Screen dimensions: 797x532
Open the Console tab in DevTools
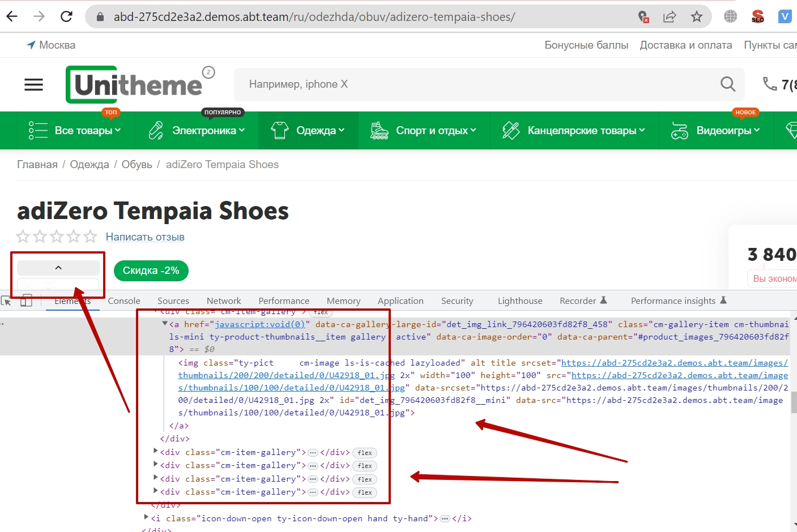coord(124,301)
